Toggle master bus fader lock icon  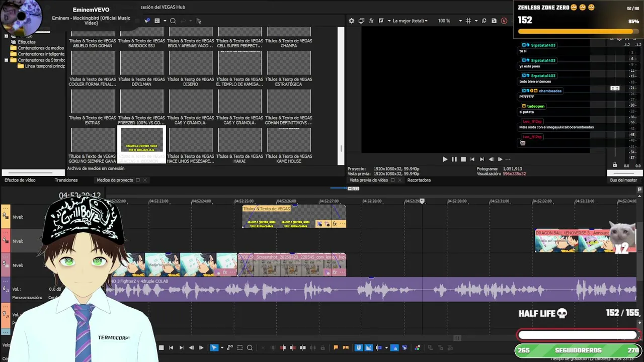coord(615,165)
